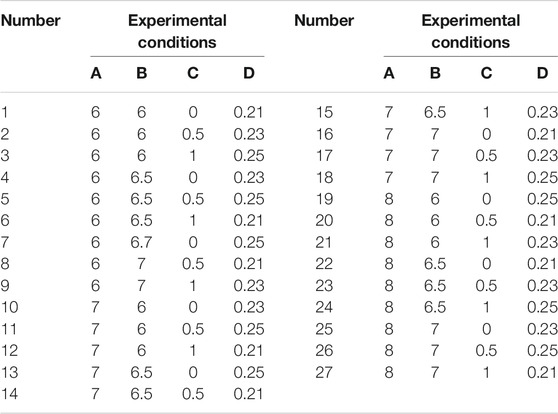Select row number 15 cell
The image size is (558, 414).
[324, 112]
